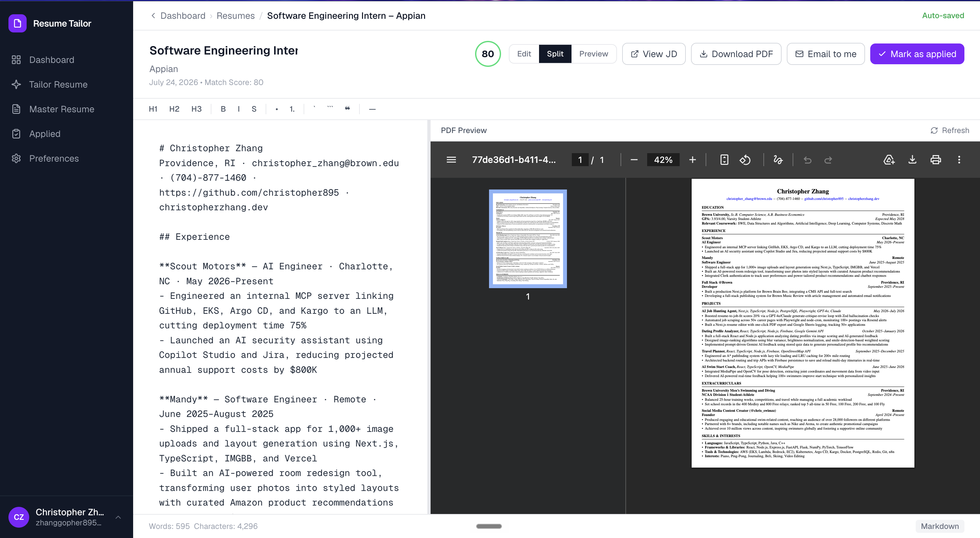Image resolution: width=980 pixels, height=538 pixels.
Task: Zoom out the PDF
Action: tap(634, 160)
